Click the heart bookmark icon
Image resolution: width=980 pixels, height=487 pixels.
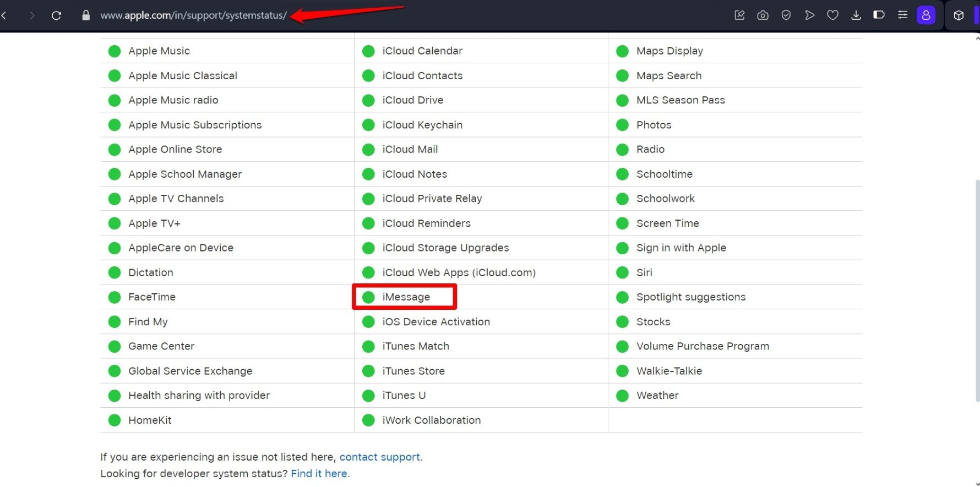(832, 15)
